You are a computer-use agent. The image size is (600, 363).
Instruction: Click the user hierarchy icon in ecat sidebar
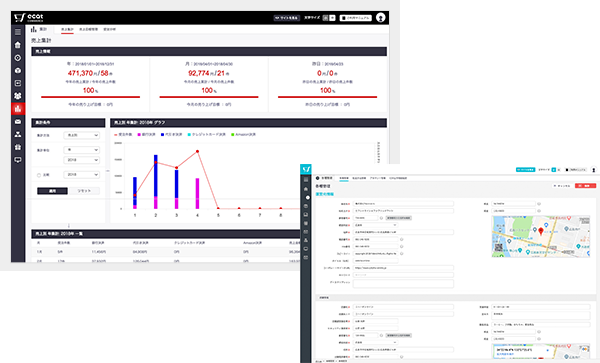pos(18,134)
